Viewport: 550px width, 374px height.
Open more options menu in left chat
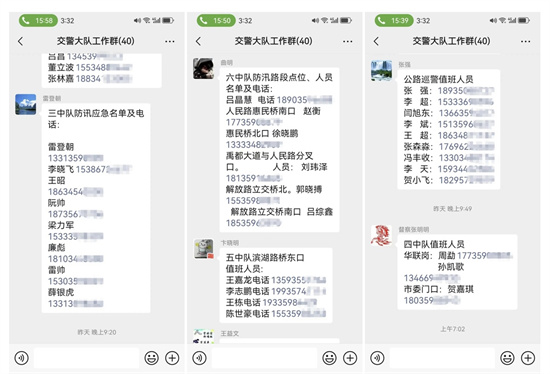pos(170,41)
